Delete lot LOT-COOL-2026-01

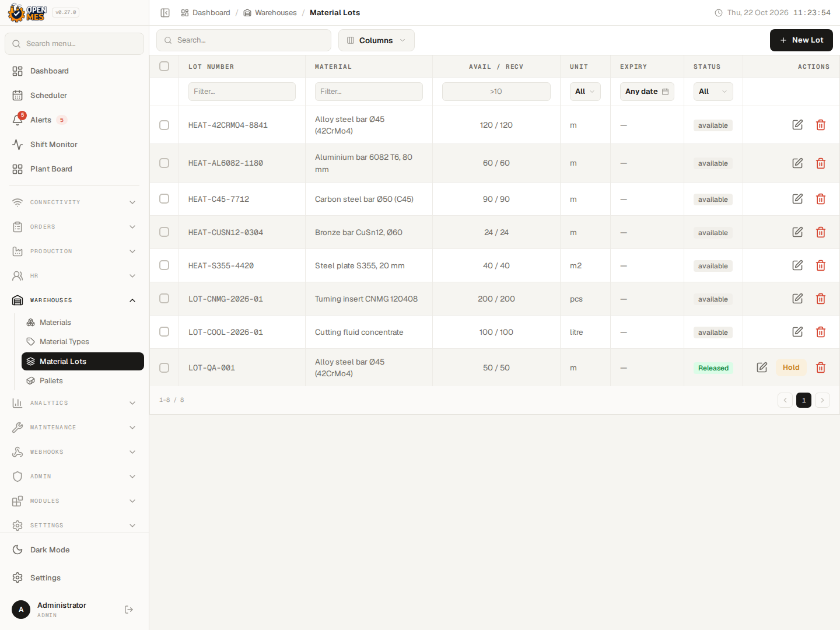point(821,332)
